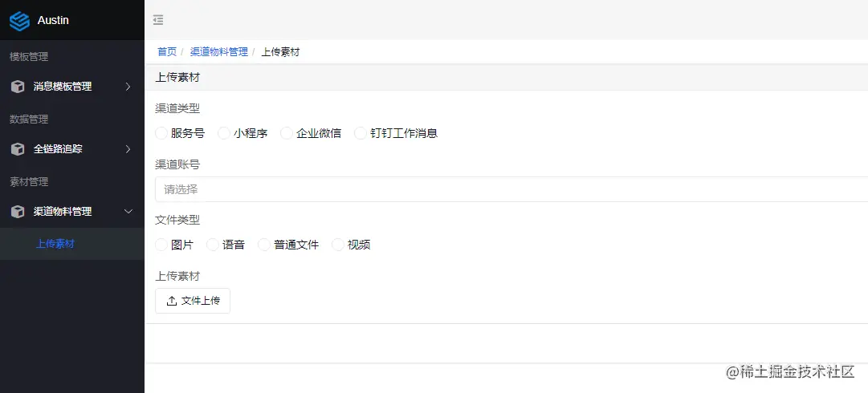Select the 小程序 channel type radio
Viewport: 868px width, 393px height.
coord(224,133)
